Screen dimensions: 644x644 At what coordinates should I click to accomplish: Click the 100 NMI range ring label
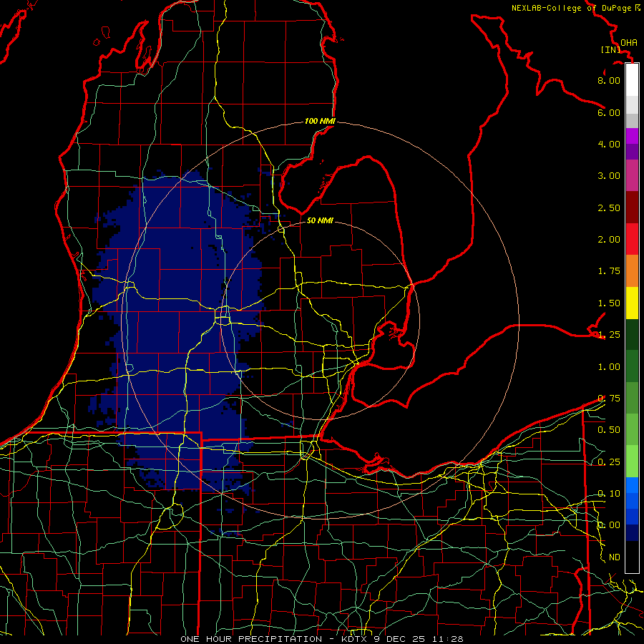320,121
